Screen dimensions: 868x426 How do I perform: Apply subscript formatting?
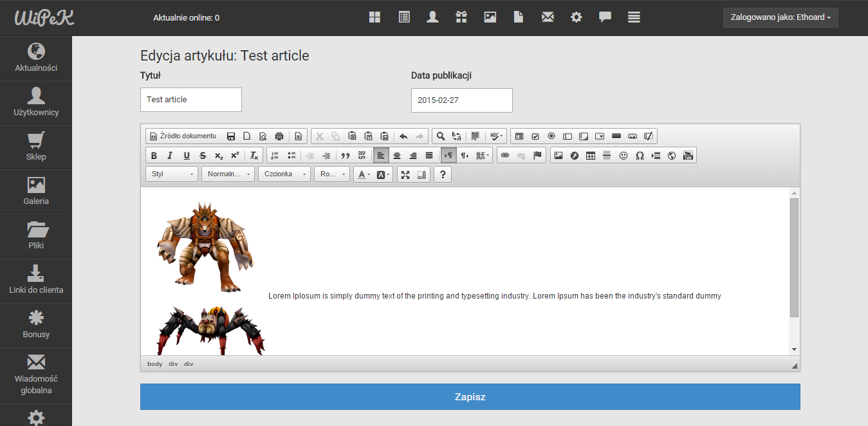coord(219,156)
